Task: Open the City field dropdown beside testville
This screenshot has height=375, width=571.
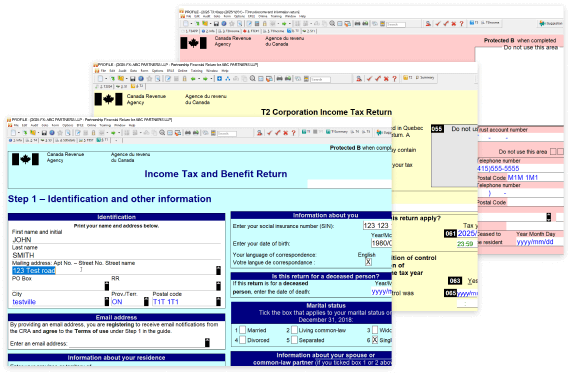Action: pyautogui.click(x=107, y=301)
